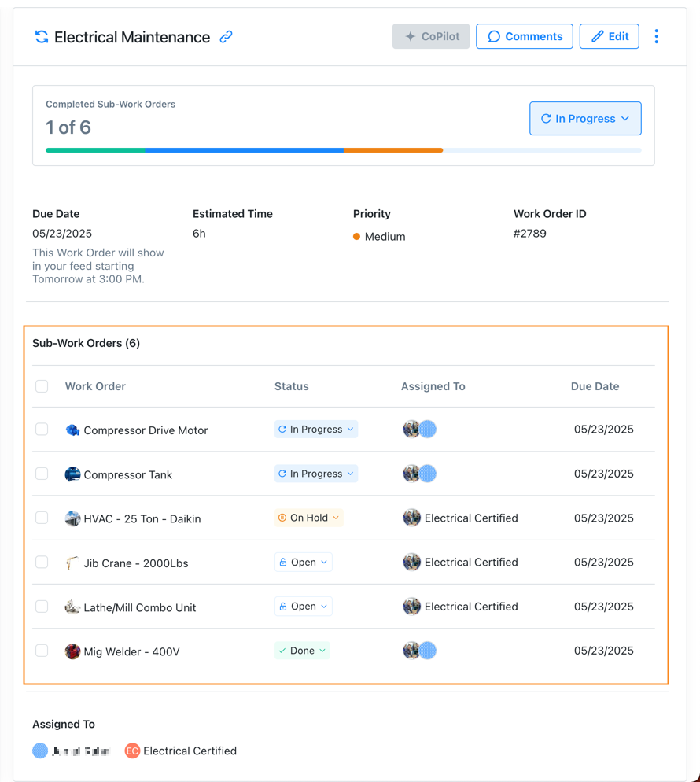Click the '1 of 6' completed count
The image size is (700, 782).
point(68,127)
